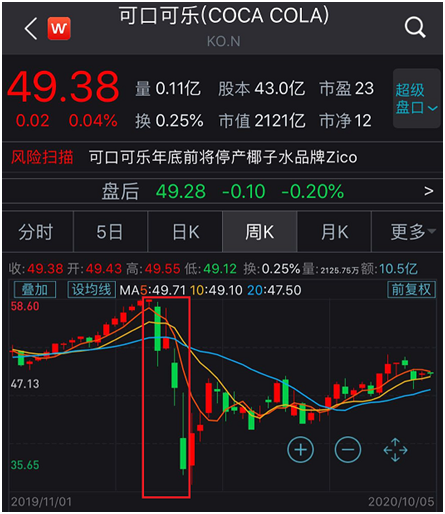This screenshot has width=445, height=514.
Task: Switch to the 5日 tab
Action: coord(110,232)
